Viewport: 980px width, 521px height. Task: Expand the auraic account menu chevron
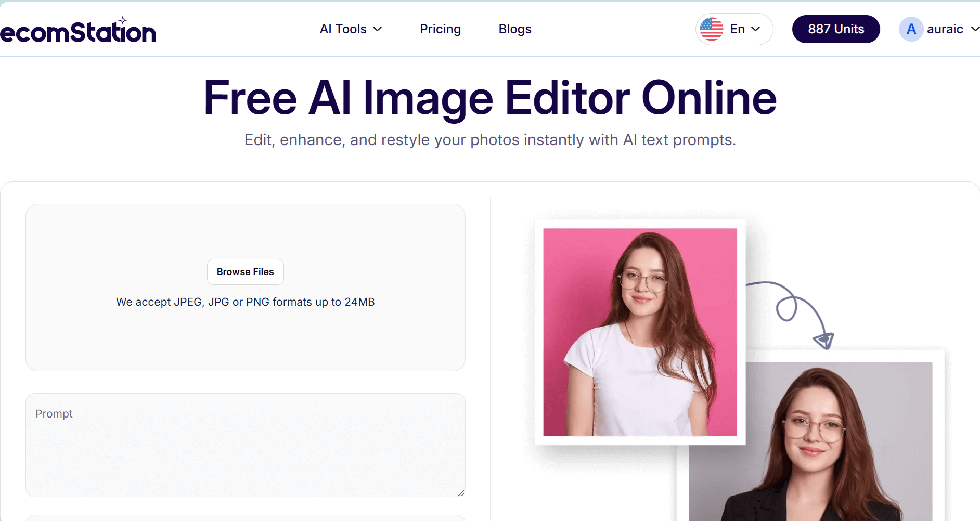coord(975,29)
